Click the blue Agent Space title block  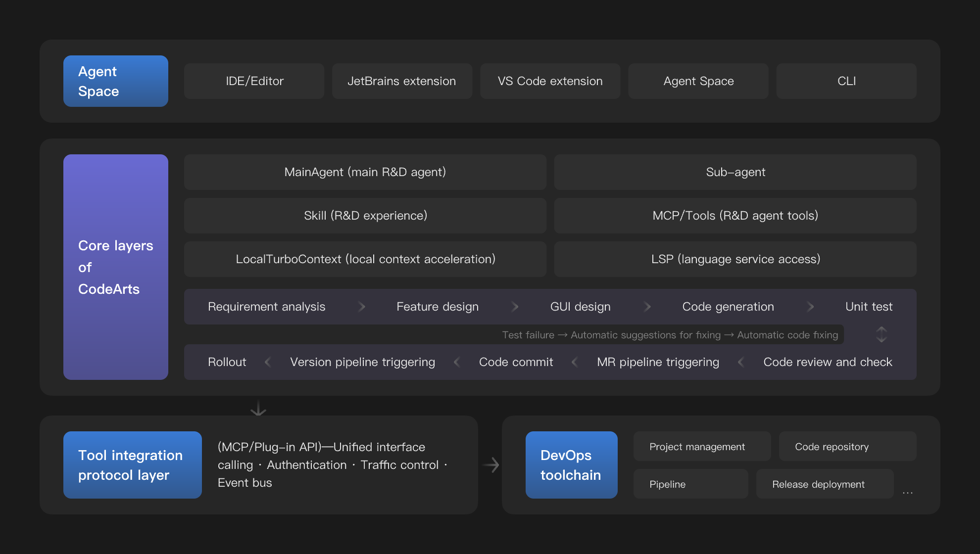pyautogui.click(x=116, y=81)
